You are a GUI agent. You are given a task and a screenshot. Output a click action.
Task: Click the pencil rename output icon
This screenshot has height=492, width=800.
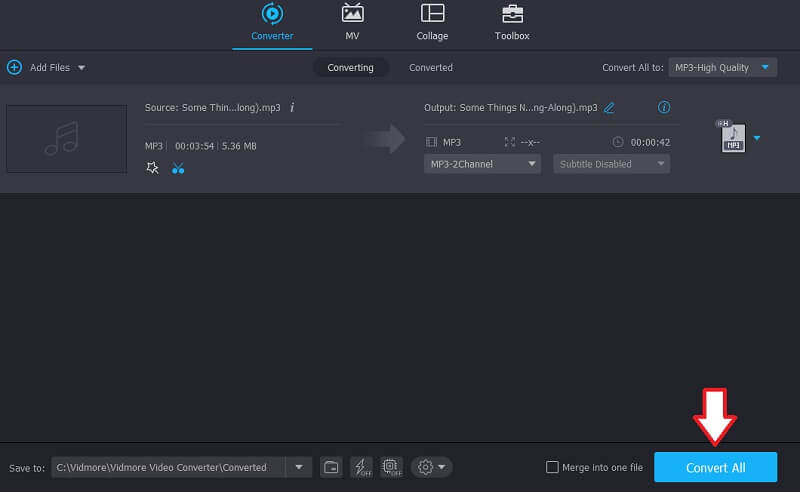click(609, 107)
